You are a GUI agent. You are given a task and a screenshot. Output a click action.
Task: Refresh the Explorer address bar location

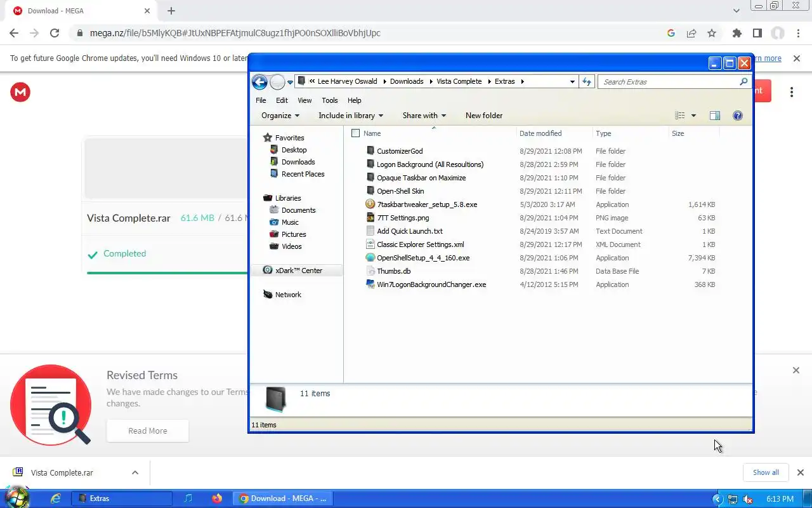pos(587,82)
